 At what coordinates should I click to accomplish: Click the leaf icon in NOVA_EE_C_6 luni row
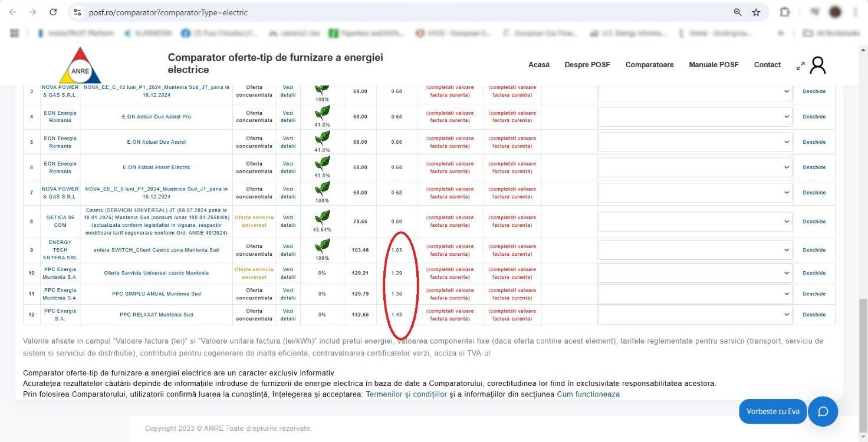coord(322,189)
